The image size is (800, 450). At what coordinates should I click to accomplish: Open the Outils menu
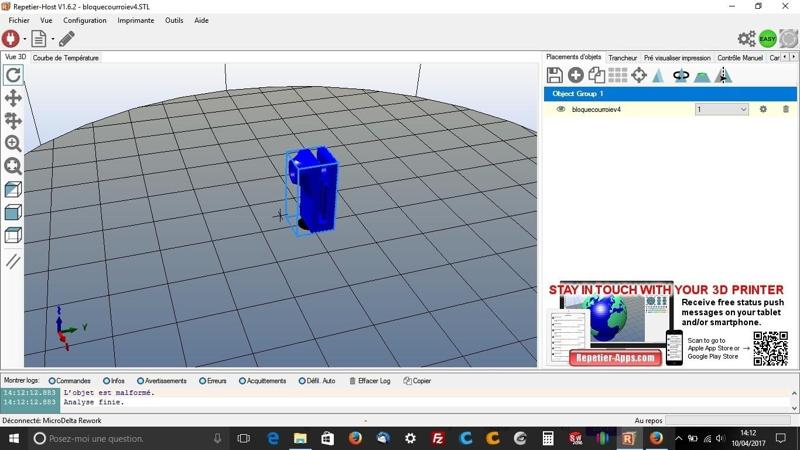(x=174, y=20)
